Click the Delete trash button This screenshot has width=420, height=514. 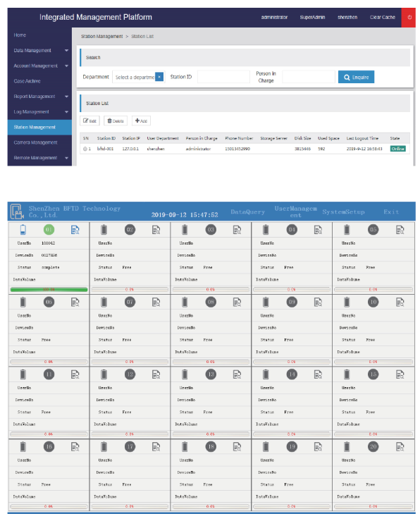pos(116,121)
